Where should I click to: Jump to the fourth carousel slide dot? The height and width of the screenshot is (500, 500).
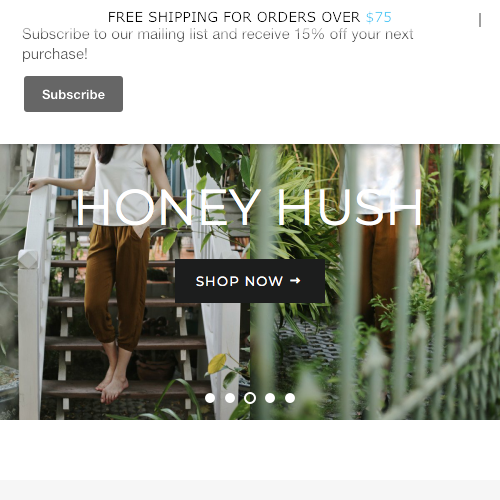(270, 398)
